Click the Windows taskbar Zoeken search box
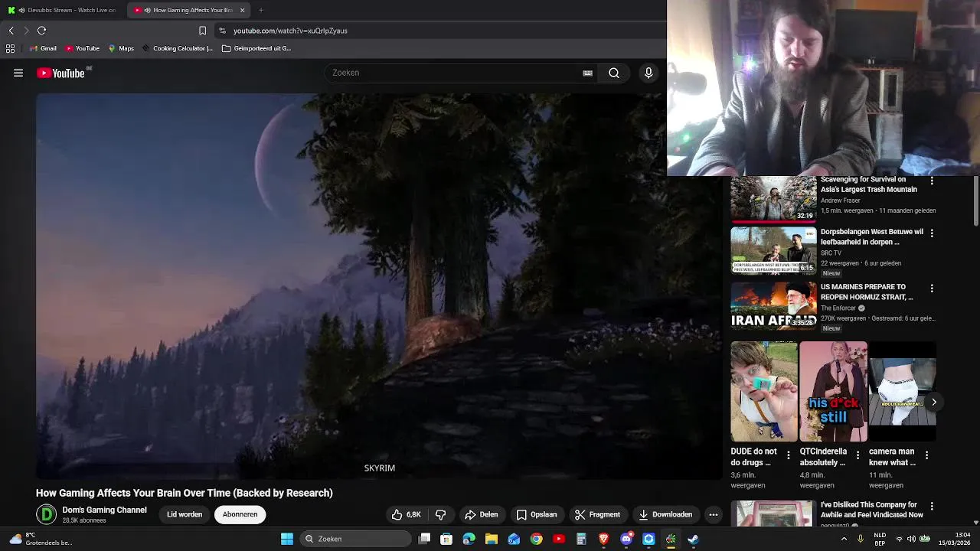 [357, 539]
